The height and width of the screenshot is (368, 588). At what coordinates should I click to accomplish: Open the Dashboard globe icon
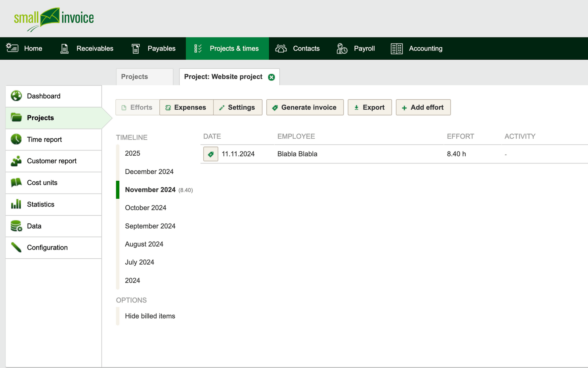16,96
